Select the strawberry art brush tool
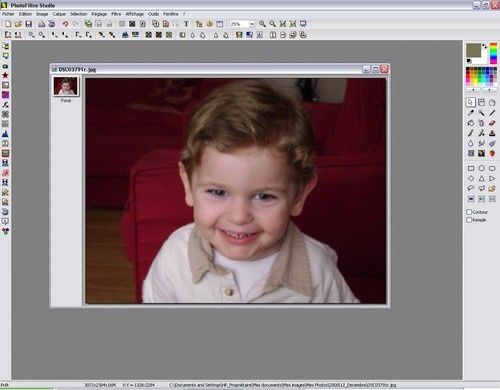Image resolution: width=500 pixels, height=390 pixels. (492, 153)
